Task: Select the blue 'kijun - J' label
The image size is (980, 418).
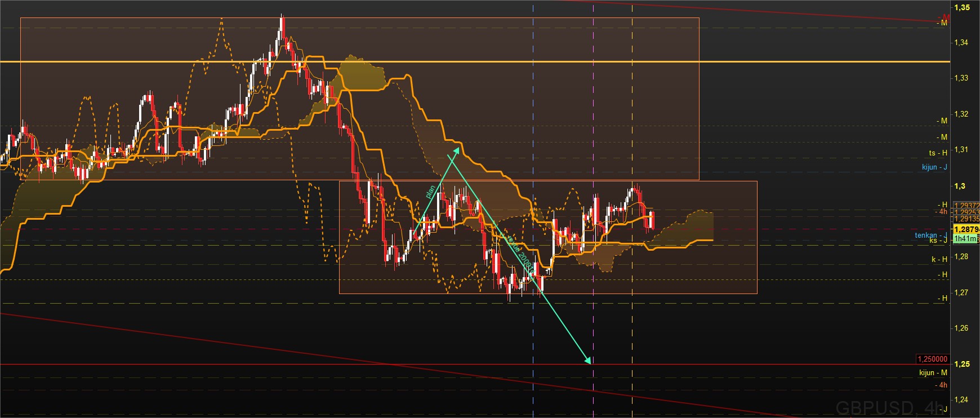Action: (934, 167)
